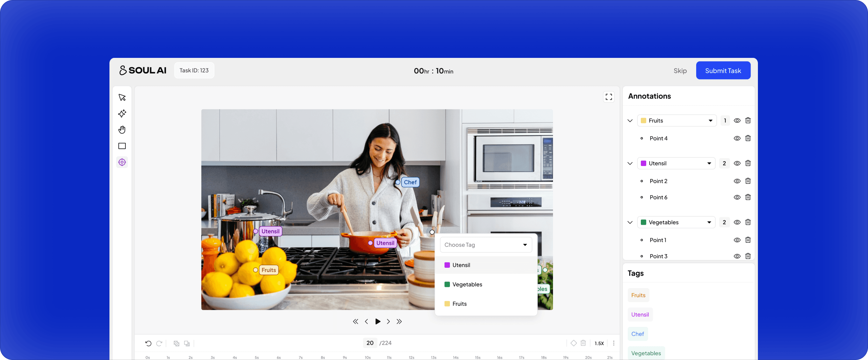
Task: Delete the Point 4 annotation
Action: click(748, 138)
